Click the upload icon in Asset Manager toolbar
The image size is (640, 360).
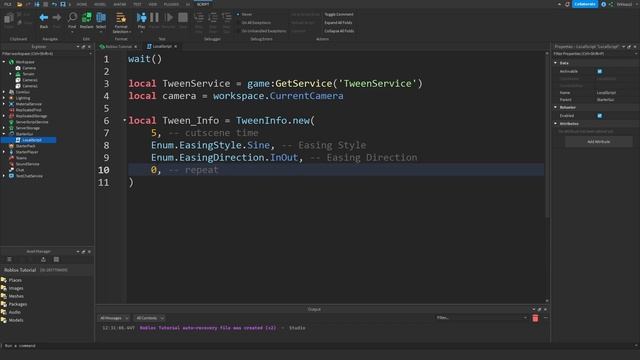coord(43,260)
